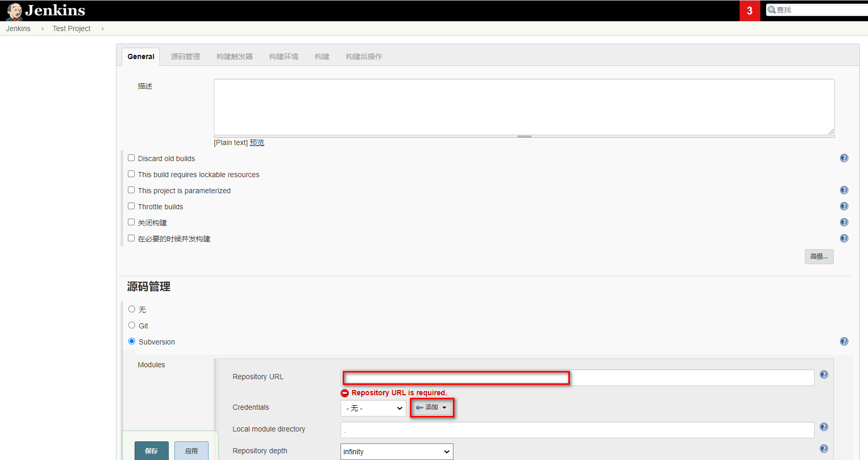The image size is (868, 460).
Task: Expand the Jenkins breadcrumb arrow
Action: (42, 28)
